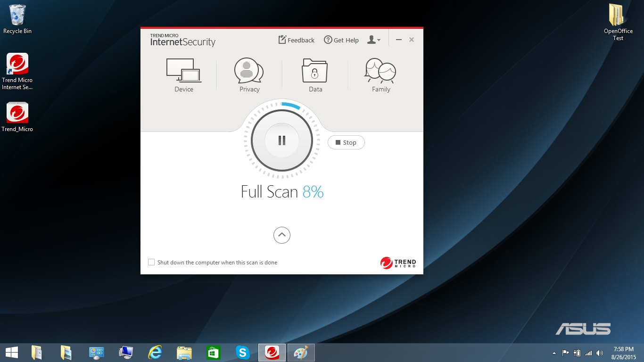Open the battery power tray icon
Image resolution: width=644 pixels, height=362 pixels.
tap(577, 353)
